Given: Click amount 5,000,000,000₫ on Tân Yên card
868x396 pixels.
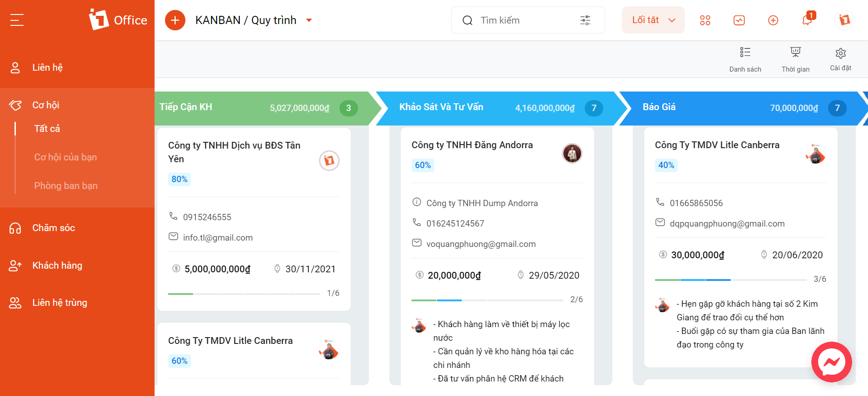Looking at the screenshot, I should (x=217, y=269).
